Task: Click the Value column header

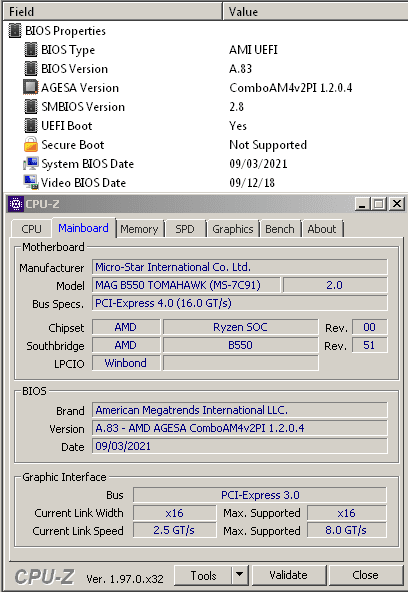Action: pos(315,12)
